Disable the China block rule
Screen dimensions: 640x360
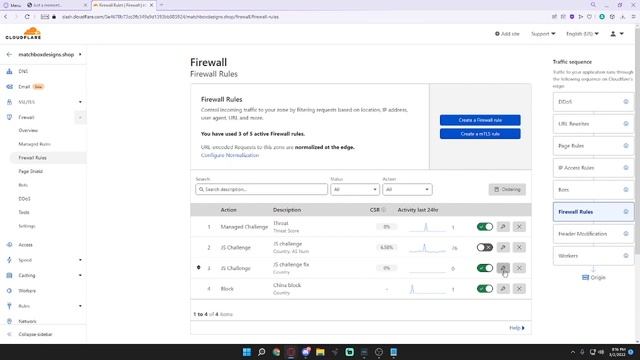click(x=484, y=289)
